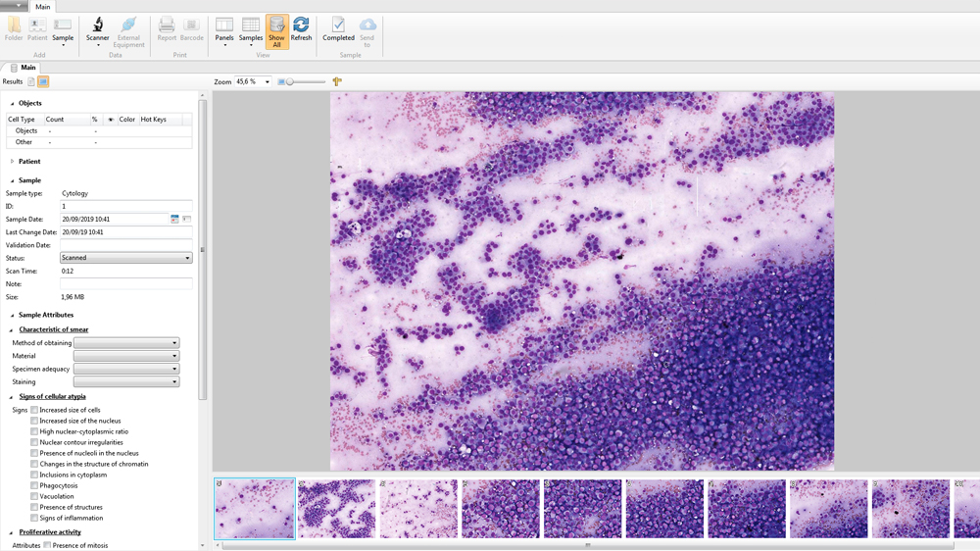Open the Panels layout menu
The image size is (980, 551).
coord(224,30)
